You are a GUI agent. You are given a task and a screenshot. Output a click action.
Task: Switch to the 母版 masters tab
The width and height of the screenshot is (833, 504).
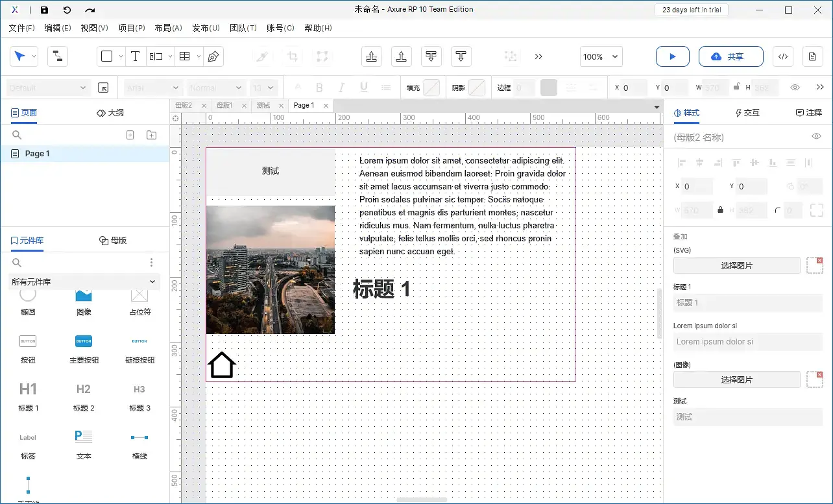113,241
